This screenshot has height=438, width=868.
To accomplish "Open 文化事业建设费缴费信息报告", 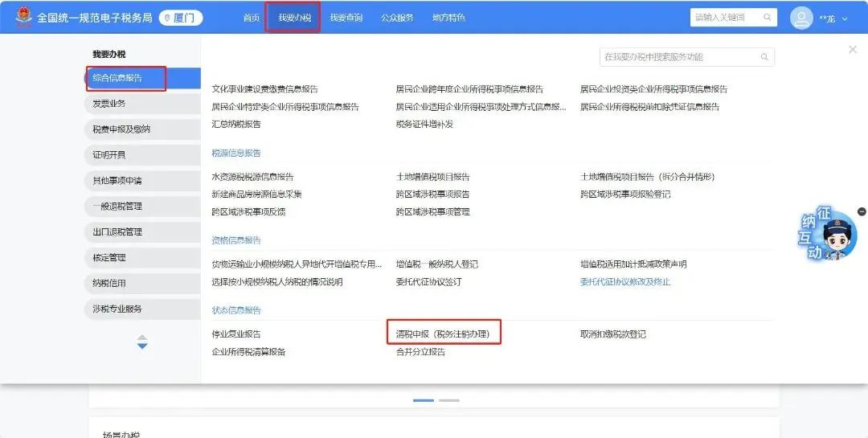I will (x=264, y=89).
